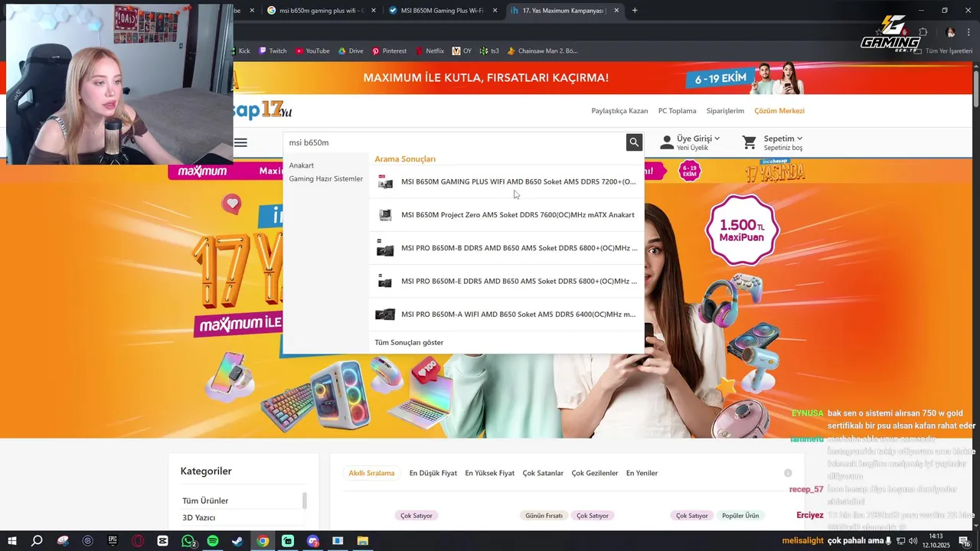Screen dimensions: 980x551
Task: Open 3D Yazıcı category
Action: point(198,517)
